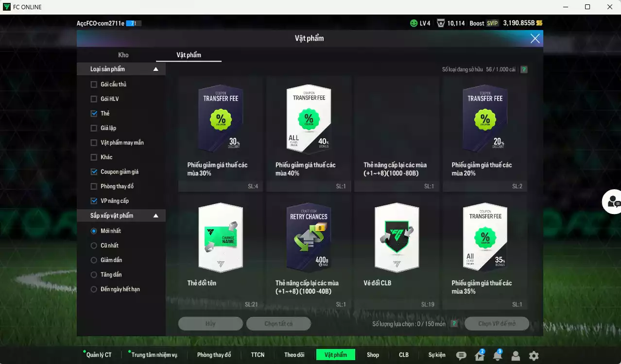Open Shop from the bottom menu

coord(373,355)
